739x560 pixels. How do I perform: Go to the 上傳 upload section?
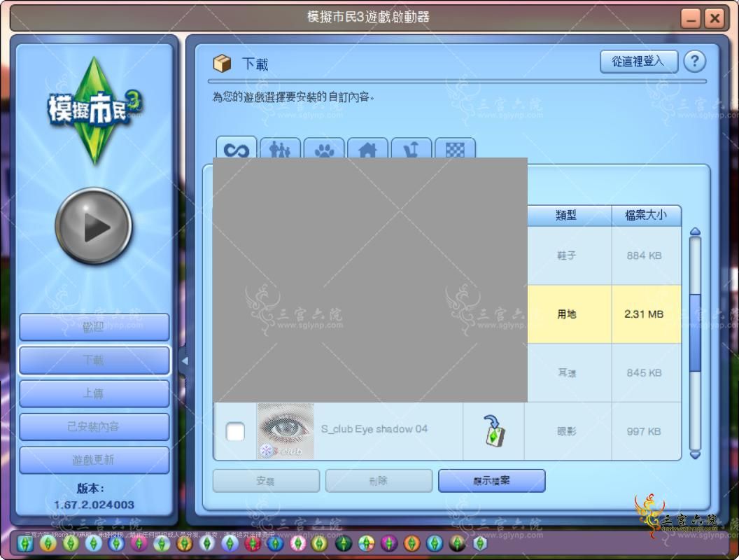pyautogui.click(x=94, y=393)
